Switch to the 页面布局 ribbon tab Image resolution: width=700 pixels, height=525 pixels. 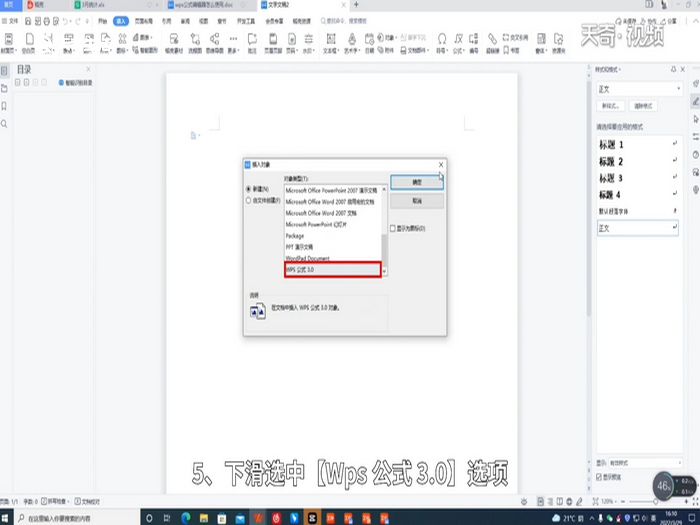pyautogui.click(x=144, y=21)
